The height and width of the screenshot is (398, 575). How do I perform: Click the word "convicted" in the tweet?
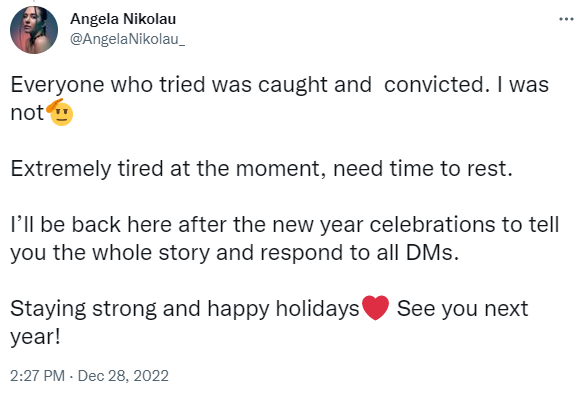point(434,85)
